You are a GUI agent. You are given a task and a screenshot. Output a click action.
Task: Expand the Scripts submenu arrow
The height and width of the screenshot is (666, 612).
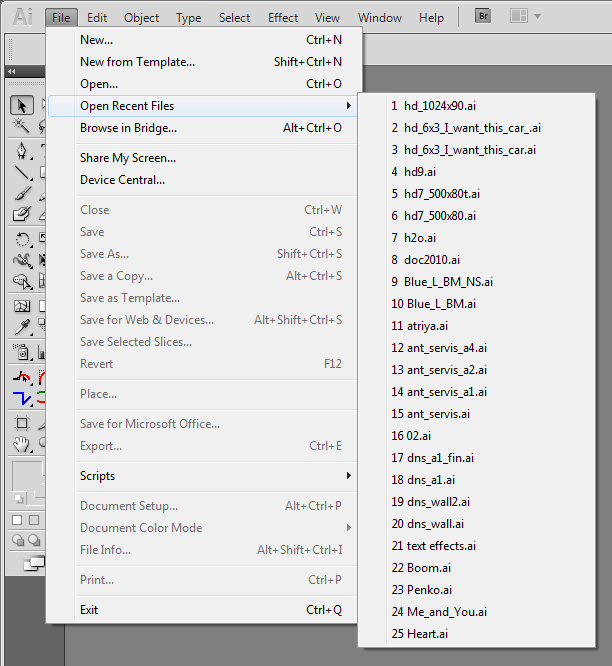(348, 475)
